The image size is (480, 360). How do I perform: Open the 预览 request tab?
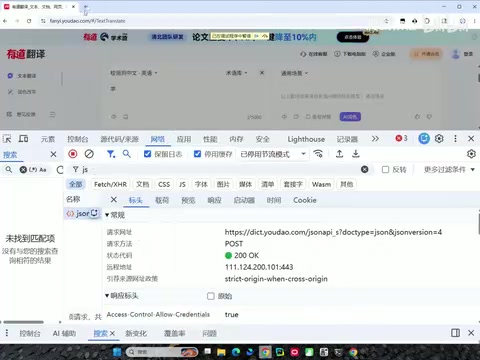tap(188, 200)
